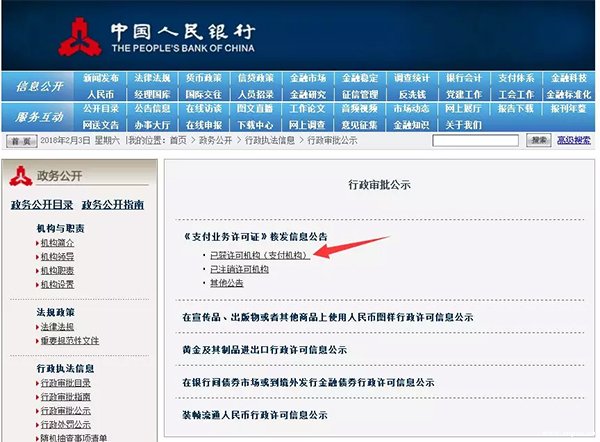The height and width of the screenshot is (442, 600).
Task: Open 行政审批指南 sidebar link
Action: coord(66,397)
